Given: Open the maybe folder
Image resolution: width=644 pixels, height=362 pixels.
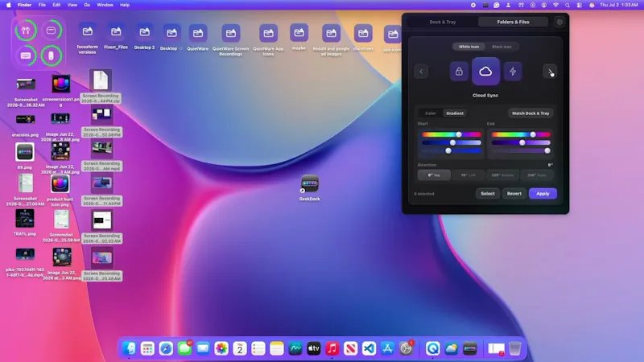Looking at the screenshot, I should coord(299,33).
